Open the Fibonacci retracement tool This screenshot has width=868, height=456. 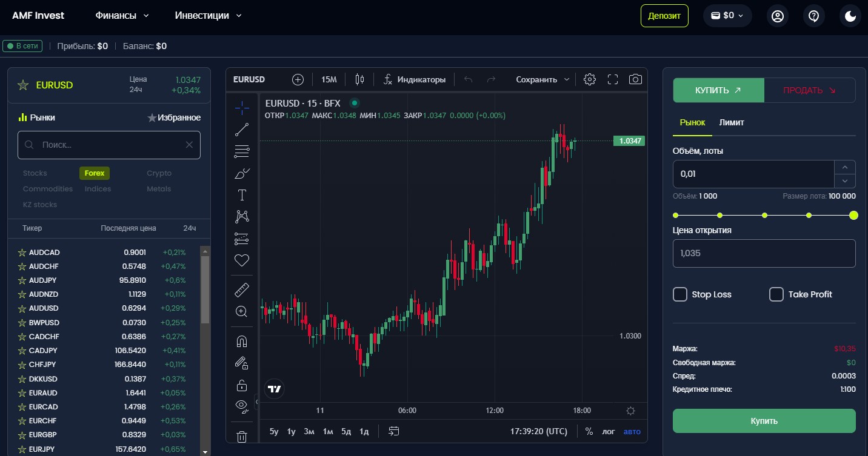click(x=242, y=151)
